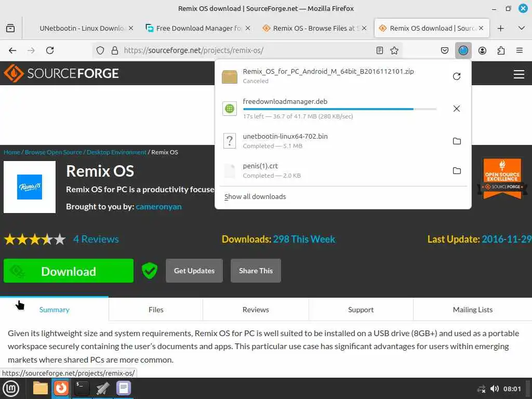The width and height of the screenshot is (532, 399).
Task: Click the freedownloadmanager.deb progress bar
Action: [x=340, y=109]
